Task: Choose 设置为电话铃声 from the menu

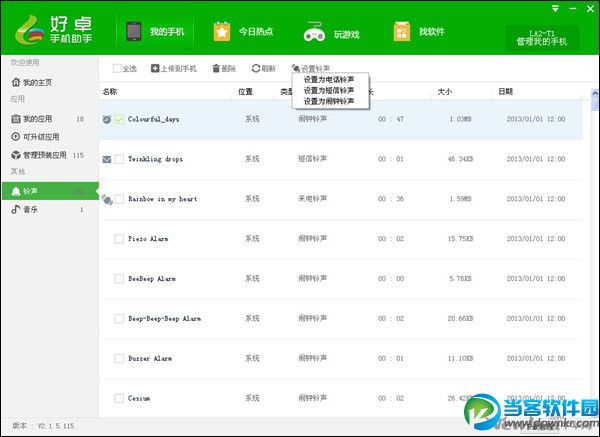Action: [329, 80]
